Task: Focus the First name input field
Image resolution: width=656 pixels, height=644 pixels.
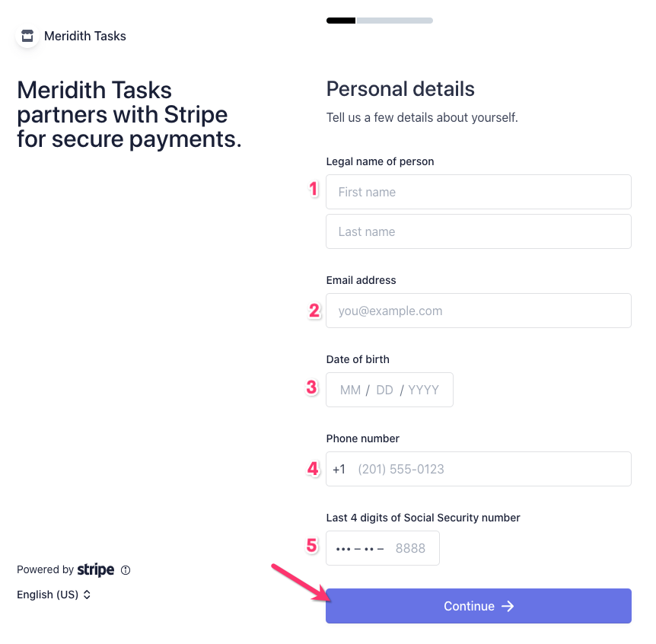Action: (478, 192)
